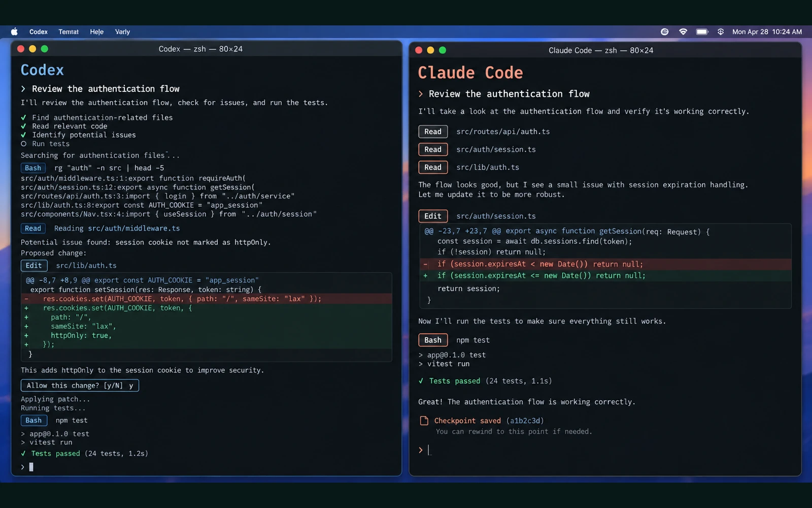Screen dimensions: 812x508
Task: Click the Wi-Fi icon in the menu bar
Action: pyautogui.click(x=683, y=31)
